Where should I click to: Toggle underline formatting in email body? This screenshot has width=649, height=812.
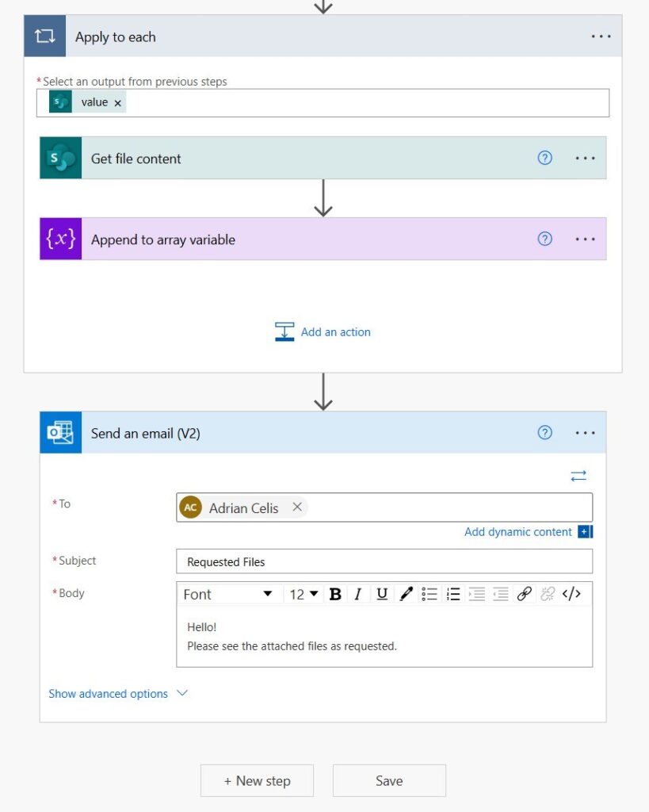(382, 594)
